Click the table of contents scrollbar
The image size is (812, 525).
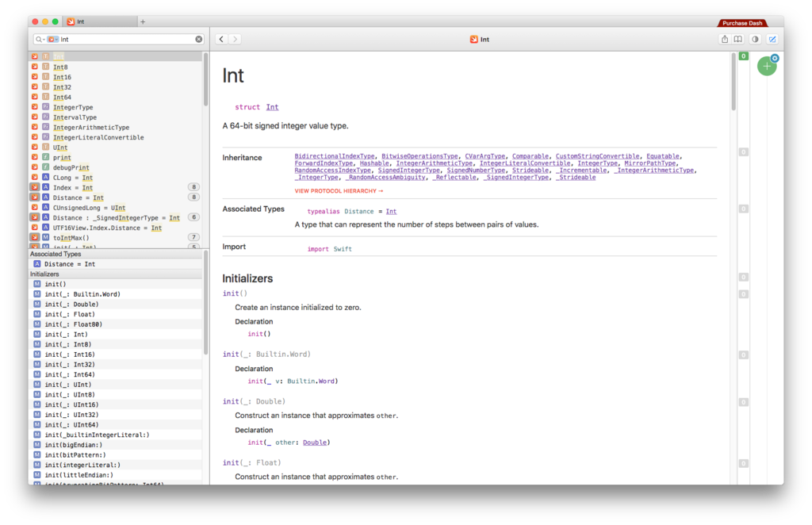tap(205, 303)
